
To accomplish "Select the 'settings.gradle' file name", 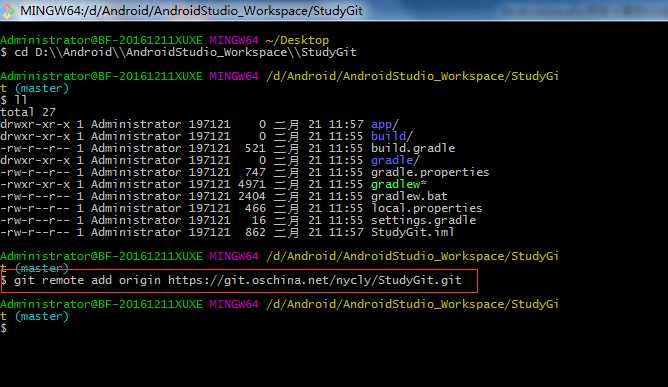I will [423, 220].
